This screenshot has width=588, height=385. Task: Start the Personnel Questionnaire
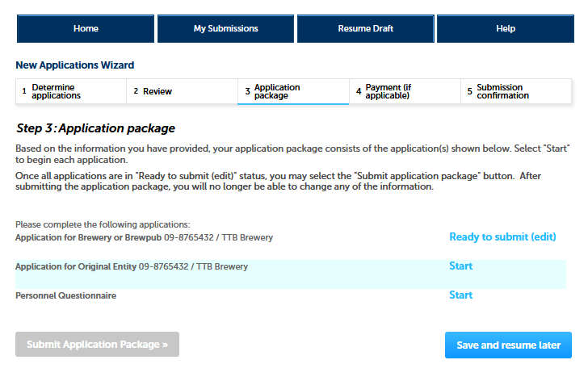click(x=460, y=295)
